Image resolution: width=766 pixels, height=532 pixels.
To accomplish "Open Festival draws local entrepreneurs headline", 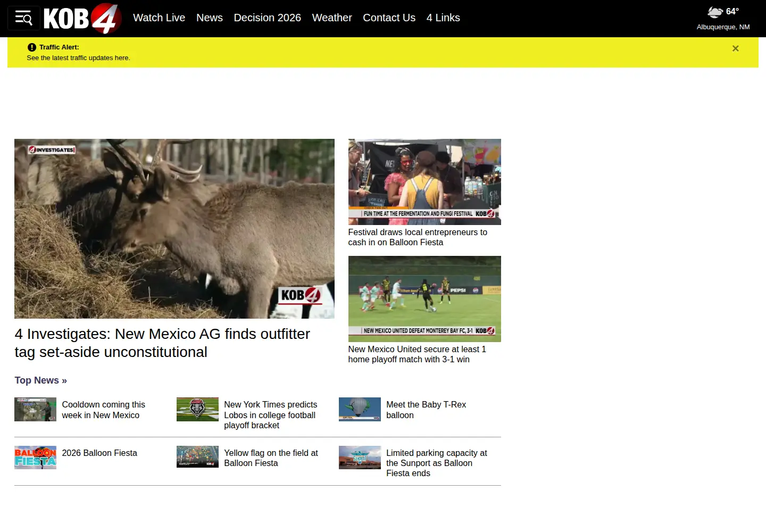I will coord(418,237).
